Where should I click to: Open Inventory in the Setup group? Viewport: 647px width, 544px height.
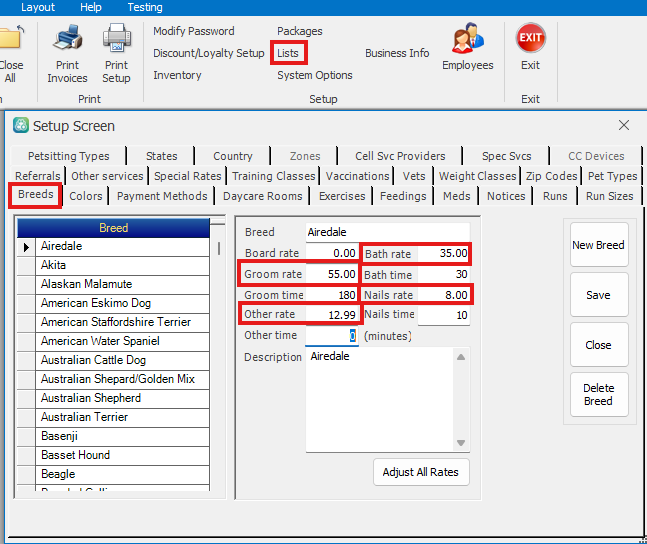[x=177, y=75]
